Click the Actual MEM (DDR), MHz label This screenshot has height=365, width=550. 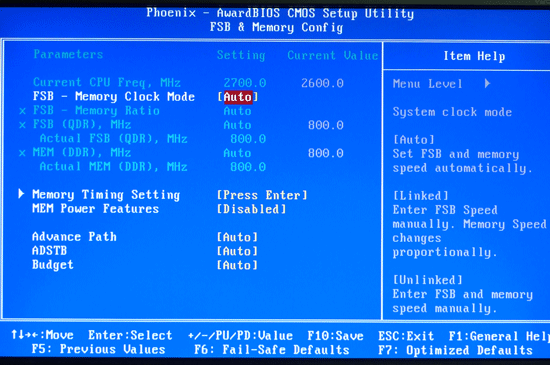(113, 167)
